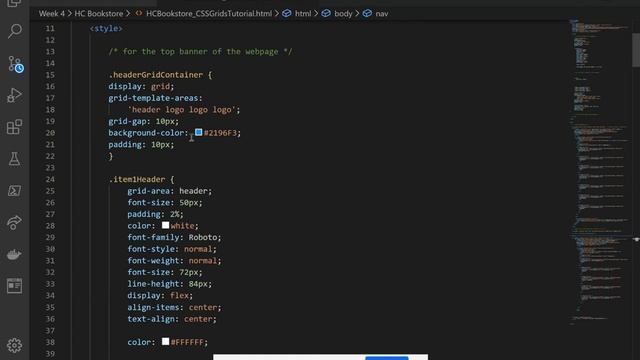The width and height of the screenshot is (640, 360).
Task: Open the preview layout activity icon
Action: coord(15,286)
